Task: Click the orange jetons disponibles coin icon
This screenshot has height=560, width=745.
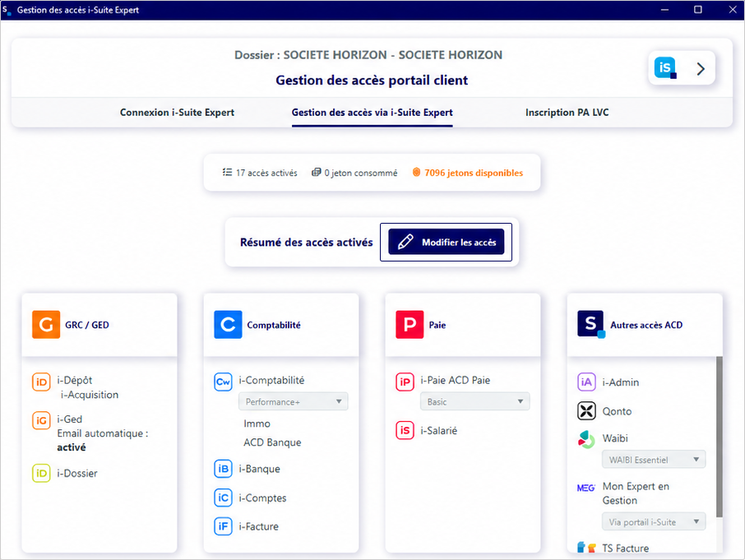Action: pyautogui.click(x=416, y=172)
